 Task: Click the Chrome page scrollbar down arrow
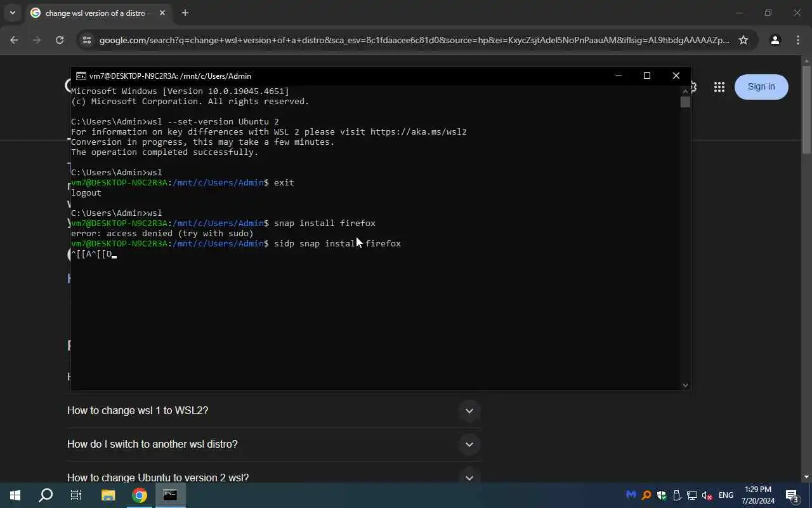click(x=806, y=478)
